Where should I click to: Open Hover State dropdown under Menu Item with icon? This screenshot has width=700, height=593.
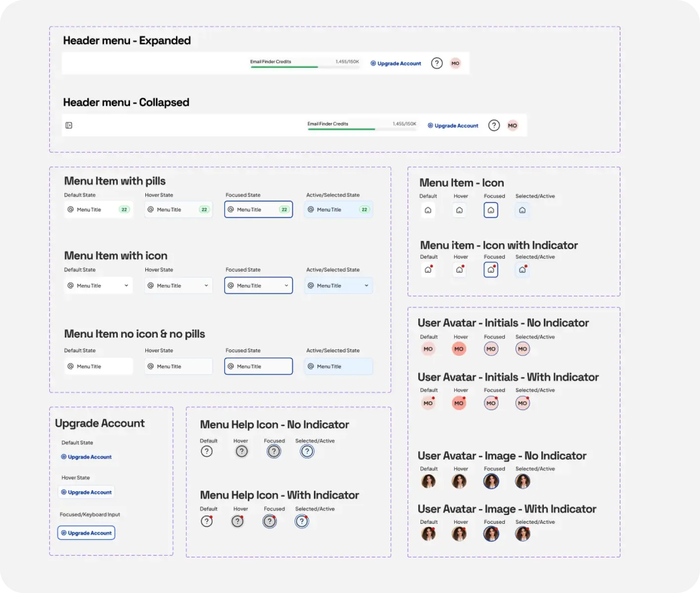(178, 286)
